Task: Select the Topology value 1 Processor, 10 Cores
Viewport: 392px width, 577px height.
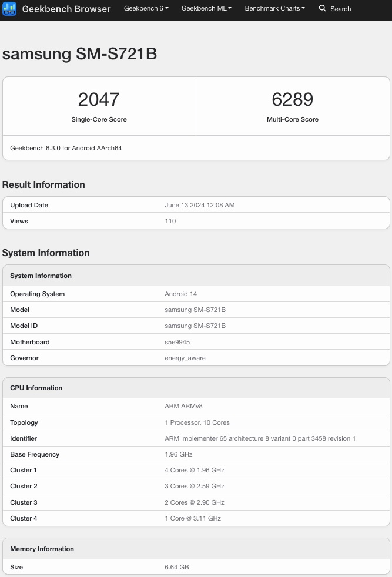Action: 197,422
